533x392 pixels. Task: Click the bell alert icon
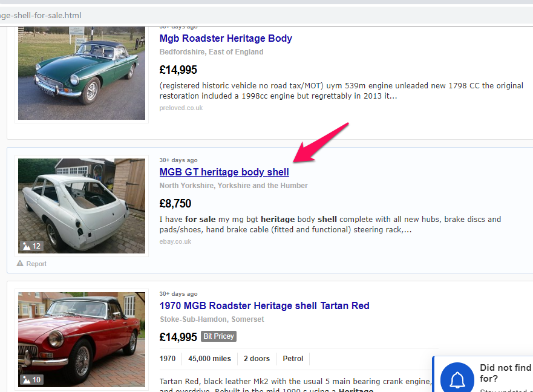(x=457, y=379)
